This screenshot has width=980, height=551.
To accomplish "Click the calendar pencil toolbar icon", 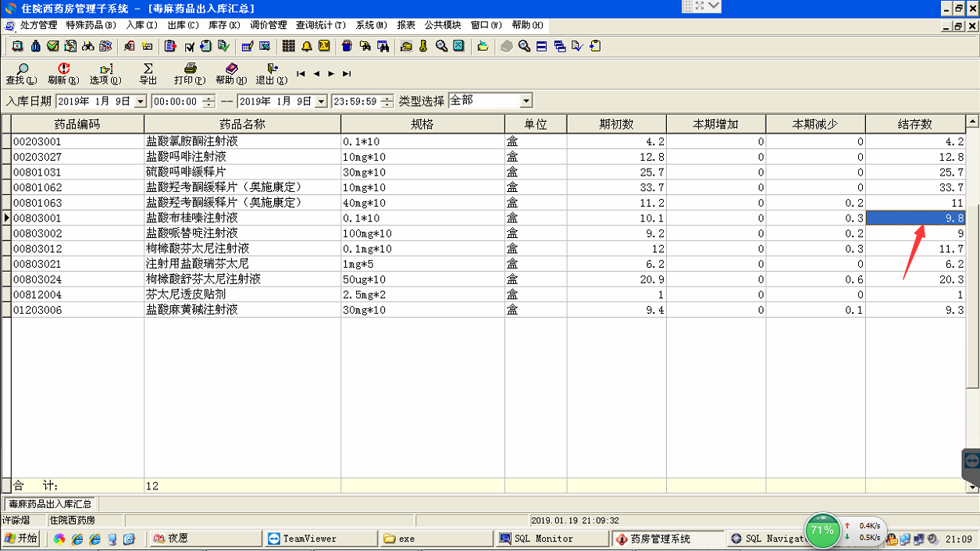I will tap(248, 46).
